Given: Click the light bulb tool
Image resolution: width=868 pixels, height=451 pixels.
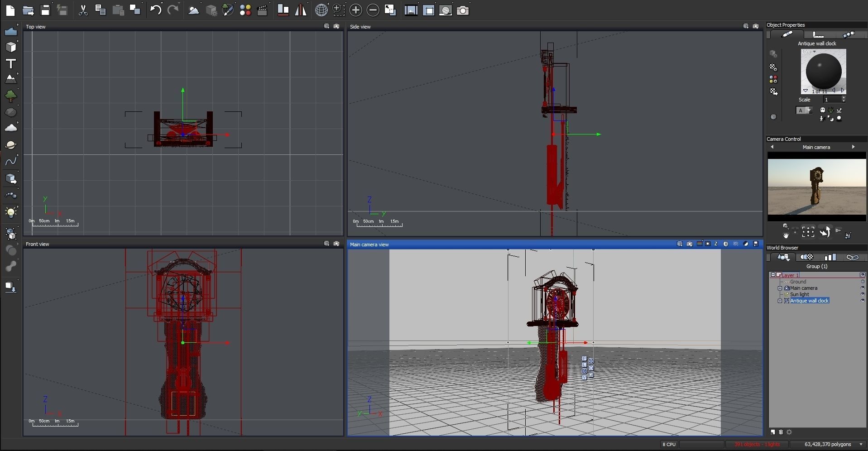Looking at the screenshot, I should (x=10, y=212).
